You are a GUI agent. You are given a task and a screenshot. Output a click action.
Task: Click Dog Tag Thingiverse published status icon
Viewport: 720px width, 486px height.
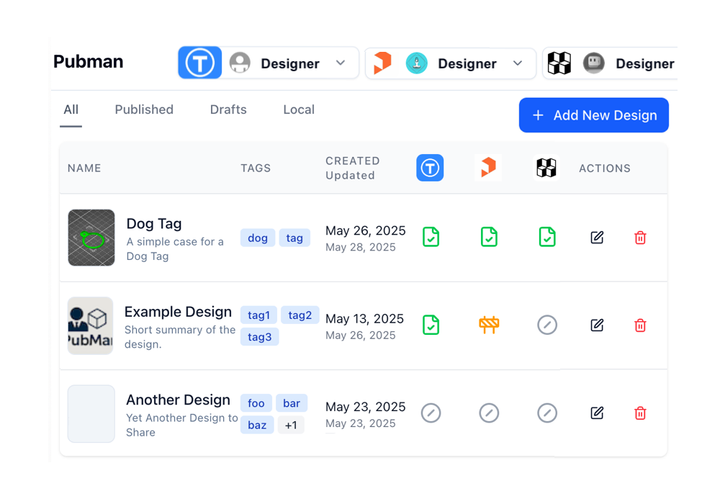point(431,237)
